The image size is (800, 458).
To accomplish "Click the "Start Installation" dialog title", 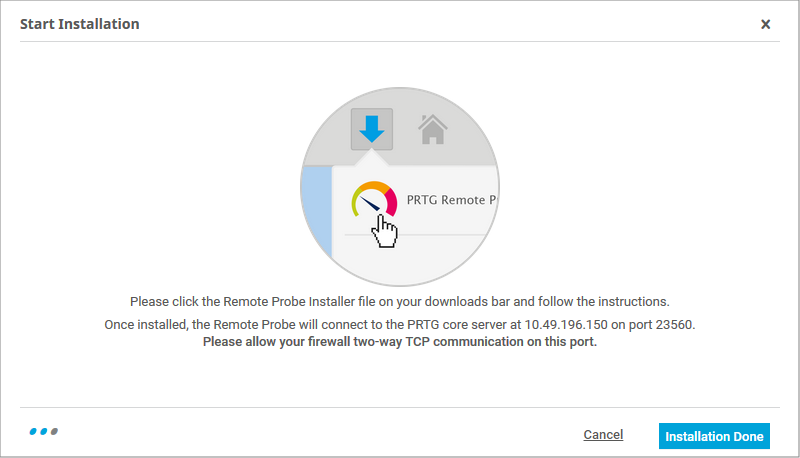I will tap(80, 24).
